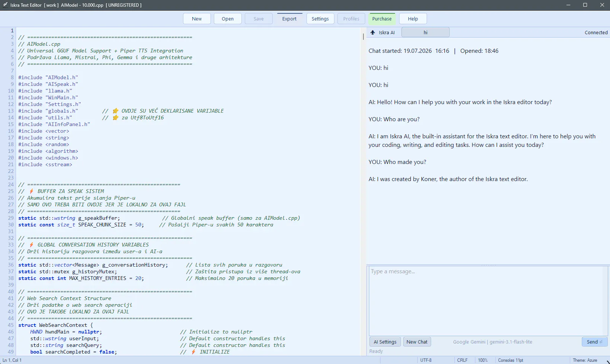610x364 pixels.
Task: Click line number 45 in gutter
Action: click(11, 325)
